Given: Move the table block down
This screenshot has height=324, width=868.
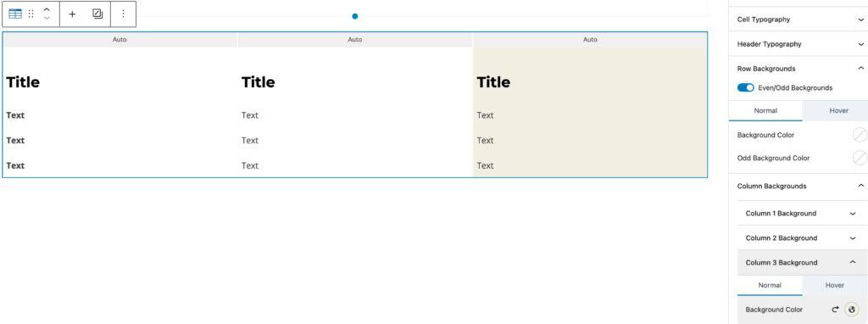Looking at the screenshot, I should click(47, 19).
